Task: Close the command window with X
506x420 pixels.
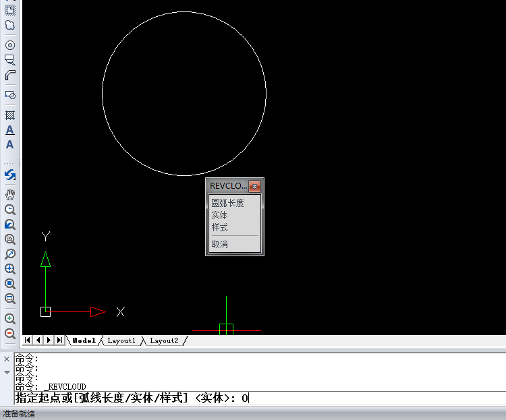Action: pos(7,359)
